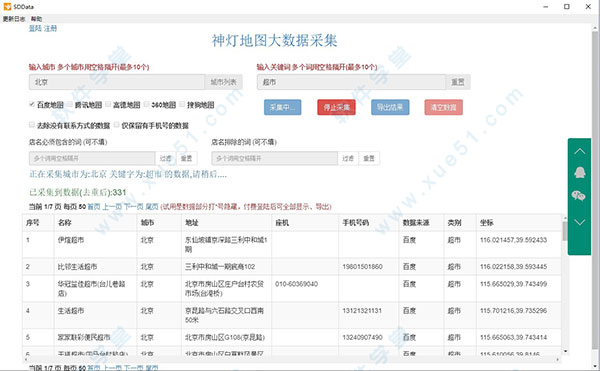Go to 下一页 in top pagination
The height and width of the screenshot is (371, 600).
click(x=133, y=207)
